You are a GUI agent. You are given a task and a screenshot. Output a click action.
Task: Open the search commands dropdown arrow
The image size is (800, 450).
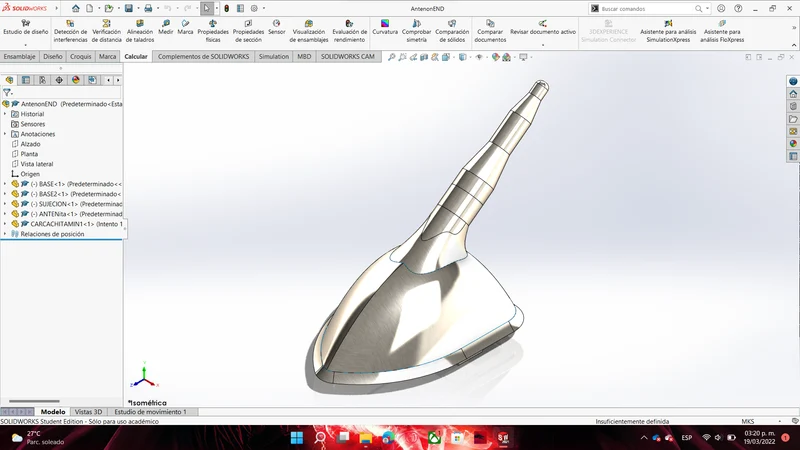[707, 8]
